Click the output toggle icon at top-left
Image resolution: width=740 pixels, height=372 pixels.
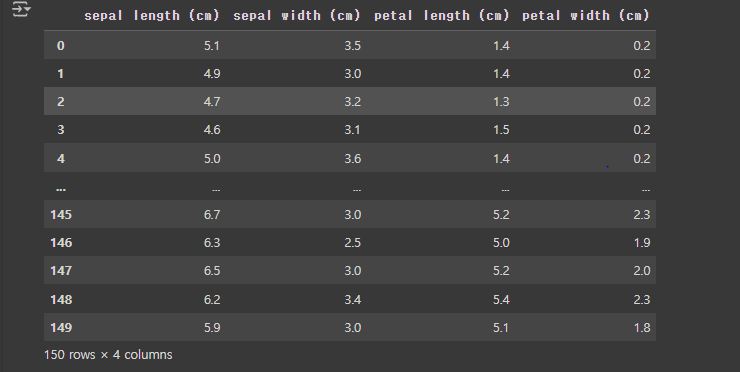point(21,9)
